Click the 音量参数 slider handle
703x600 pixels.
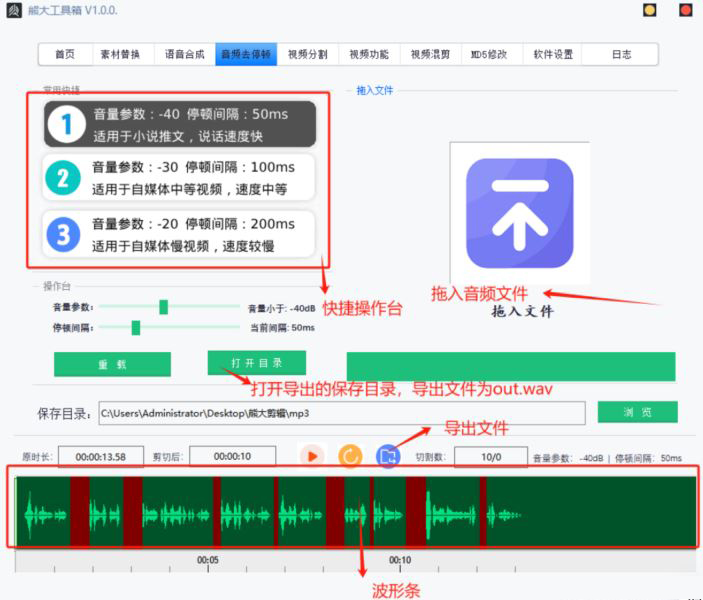(164, 307)
